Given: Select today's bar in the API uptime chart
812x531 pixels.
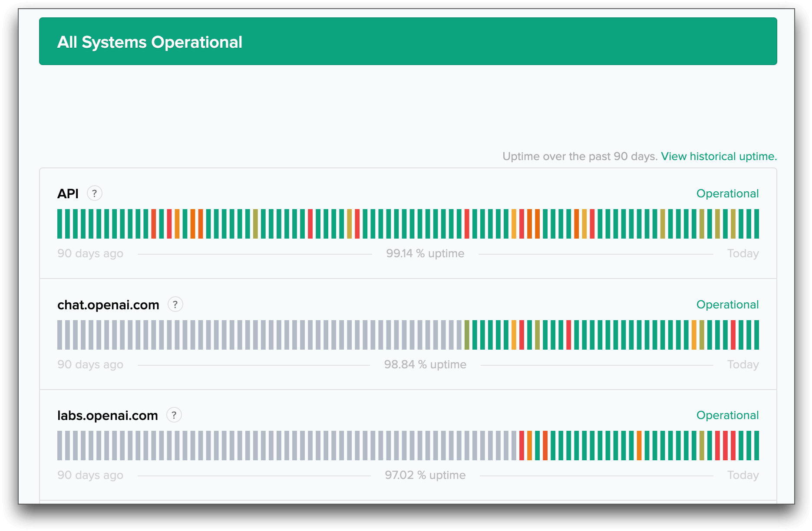Looking at the screenshot, I should pyautogui.click(x=756, y=223).
